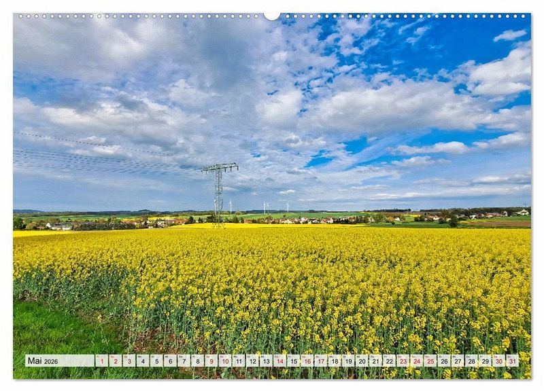544x392 pixels.
Task: Select day 3 in the calendar strip
Action: [129, 361]
